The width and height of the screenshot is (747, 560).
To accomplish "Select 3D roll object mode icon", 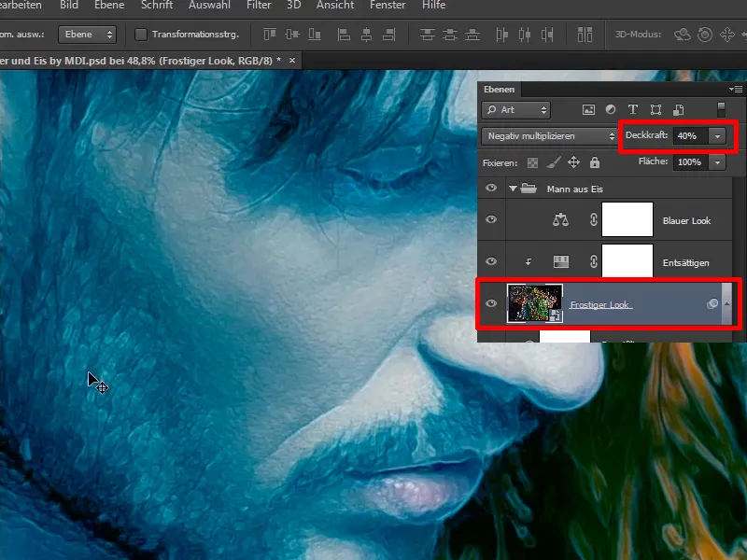I will tap(705, 35).
